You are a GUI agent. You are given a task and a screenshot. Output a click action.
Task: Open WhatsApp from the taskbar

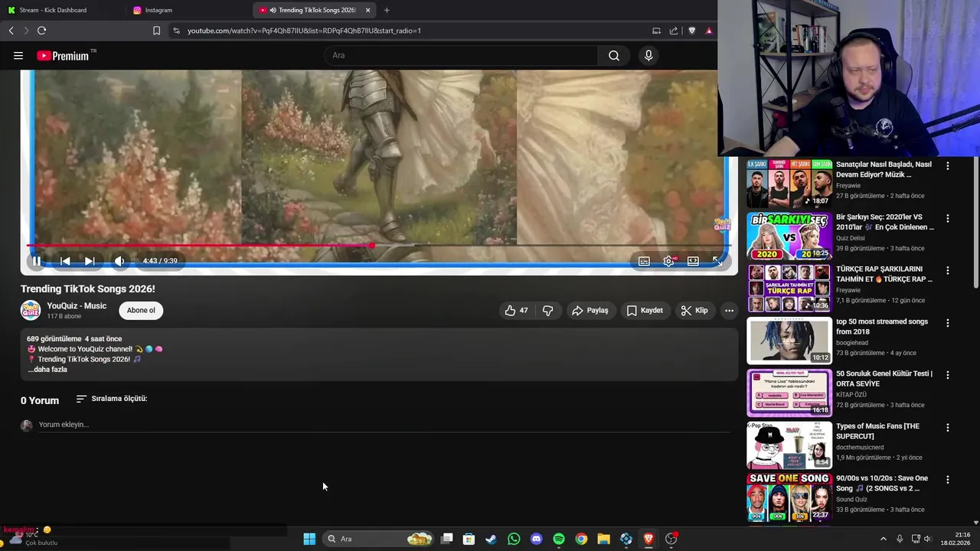tap(514, 539)
